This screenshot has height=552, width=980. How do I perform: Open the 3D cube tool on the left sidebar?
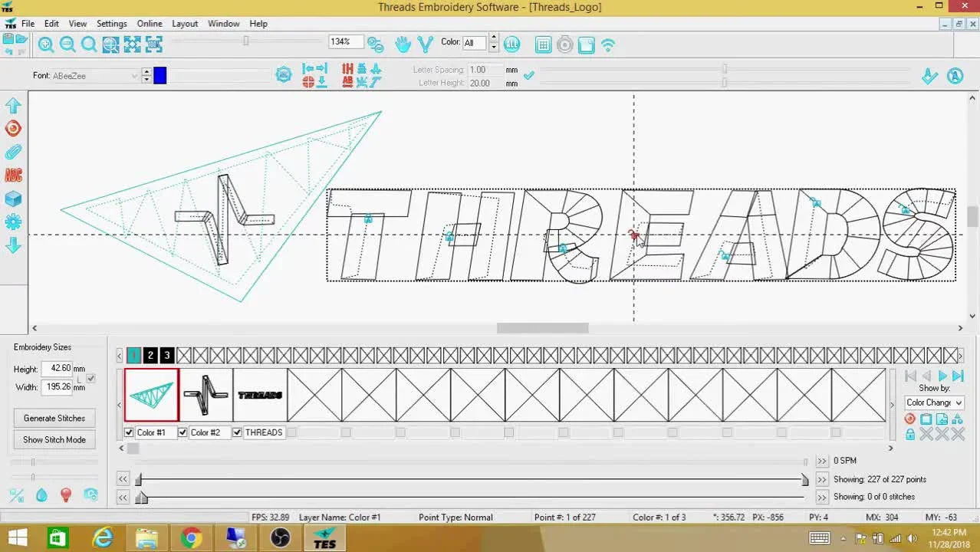[12, 198]
